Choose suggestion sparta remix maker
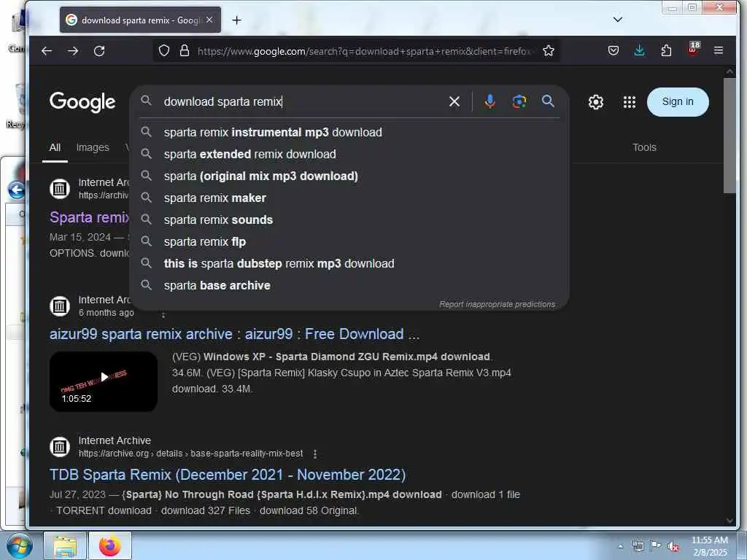This screenshot has width=747, height=560. tap(349, 198)
